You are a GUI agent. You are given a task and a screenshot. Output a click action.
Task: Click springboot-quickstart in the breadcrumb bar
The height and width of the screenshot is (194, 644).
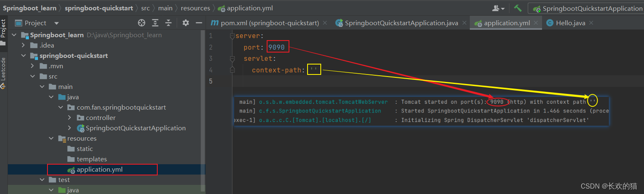click(x=99, y=8)
